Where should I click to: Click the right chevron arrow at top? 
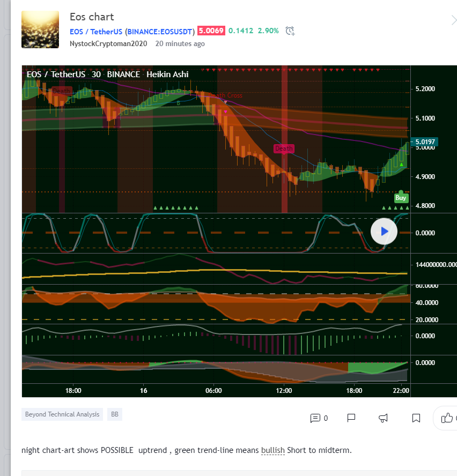pyautogui.click(x=453, y=20)
